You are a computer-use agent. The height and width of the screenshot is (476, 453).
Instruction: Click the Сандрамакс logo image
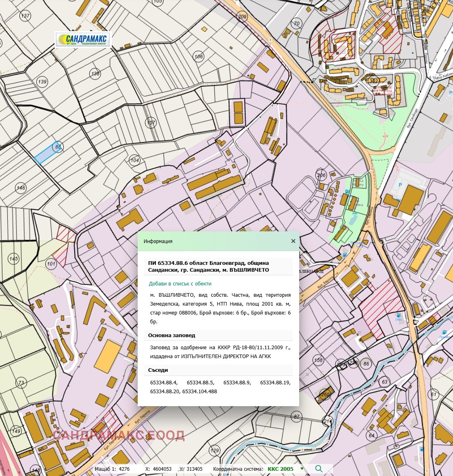pos(84,39)
